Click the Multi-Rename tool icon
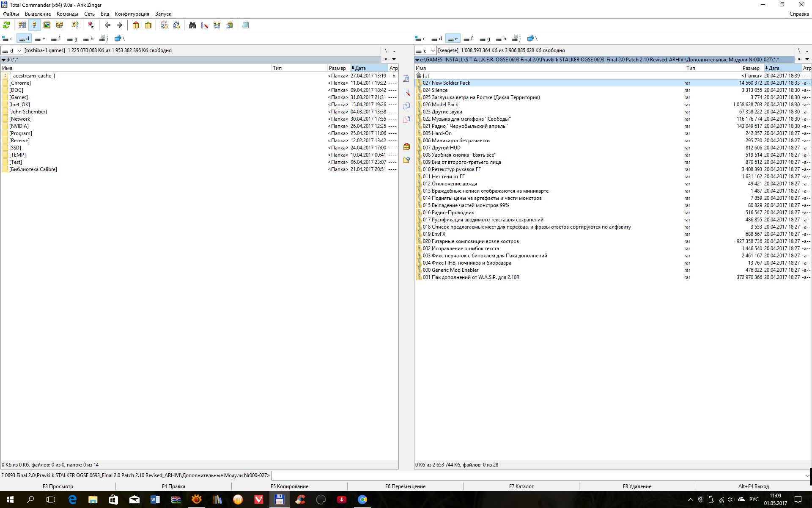This screenshot has height=508, width=812. tap(205, 25)
